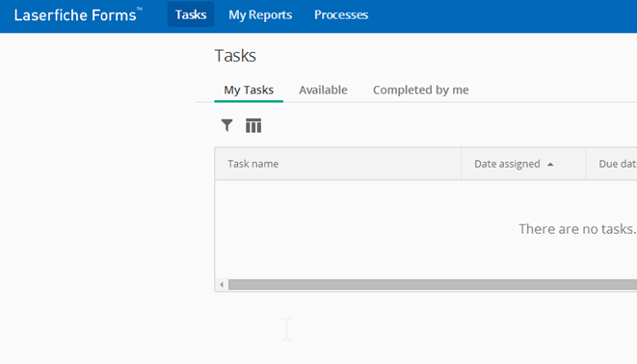Switch to the Completed by me tab

(420, 90)
